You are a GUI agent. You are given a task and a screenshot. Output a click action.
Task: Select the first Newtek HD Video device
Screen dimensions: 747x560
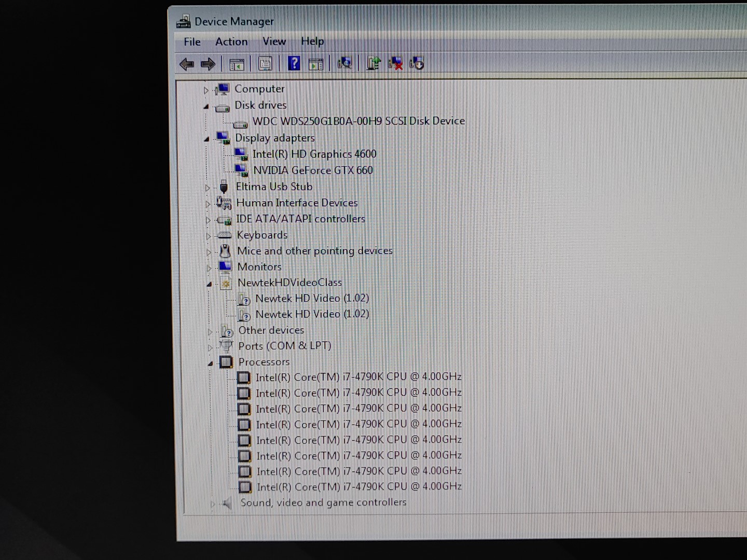tap(312, 299)
